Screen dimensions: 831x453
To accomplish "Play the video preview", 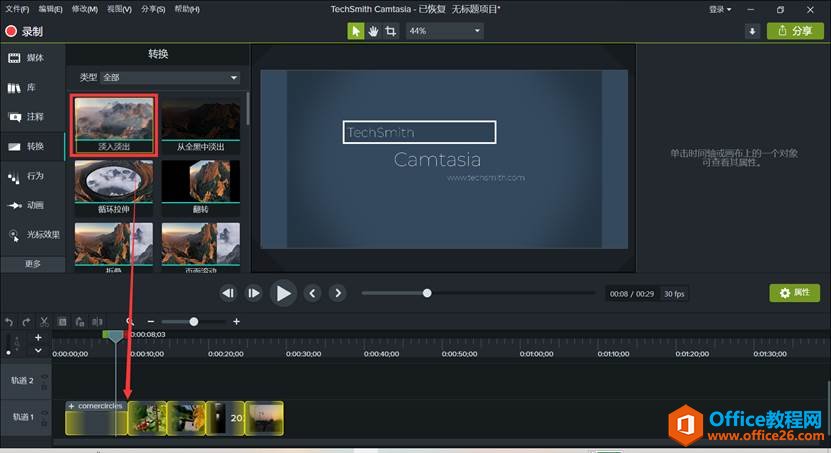I will tap(284, 293).
